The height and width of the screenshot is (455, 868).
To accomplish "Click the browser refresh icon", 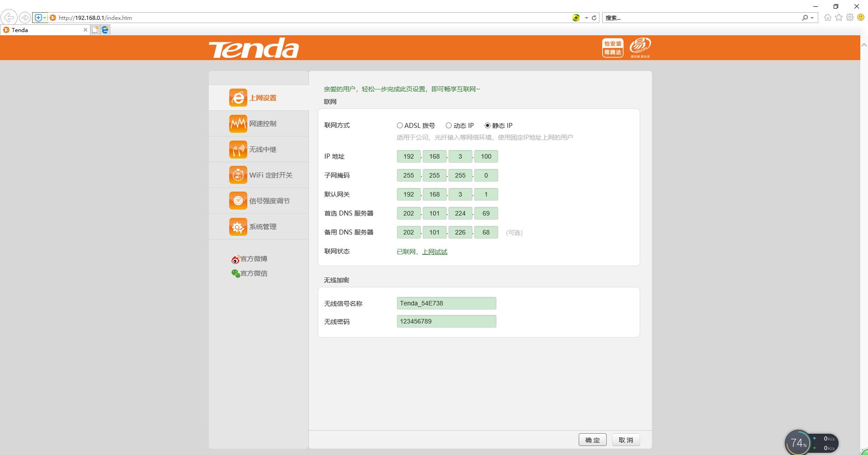I will click(594, 18).
